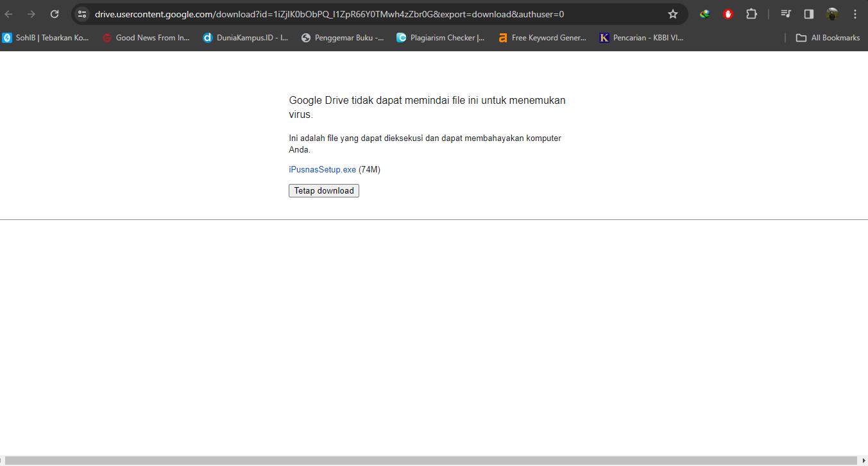Bookmark this page with the star icon
Screen dimensions: 868x466
pos(673,14)
